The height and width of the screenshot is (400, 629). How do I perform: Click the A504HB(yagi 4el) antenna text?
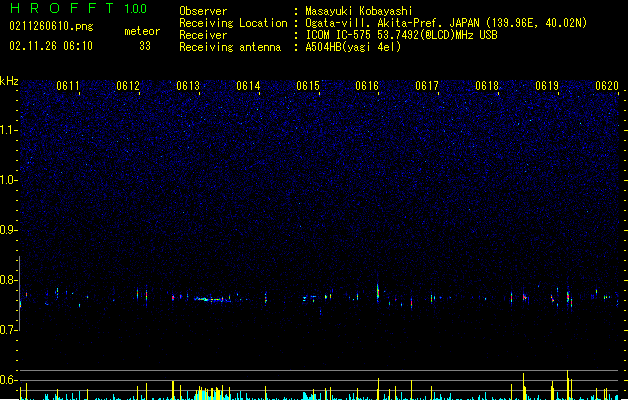coord(353,47)
